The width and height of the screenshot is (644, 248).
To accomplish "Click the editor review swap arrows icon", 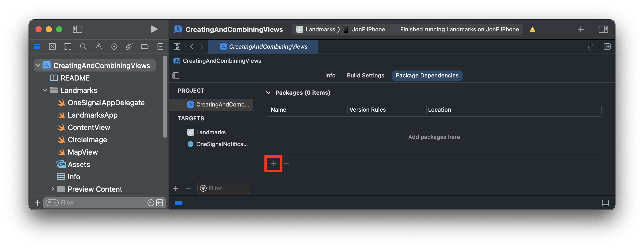I will 591,47.
